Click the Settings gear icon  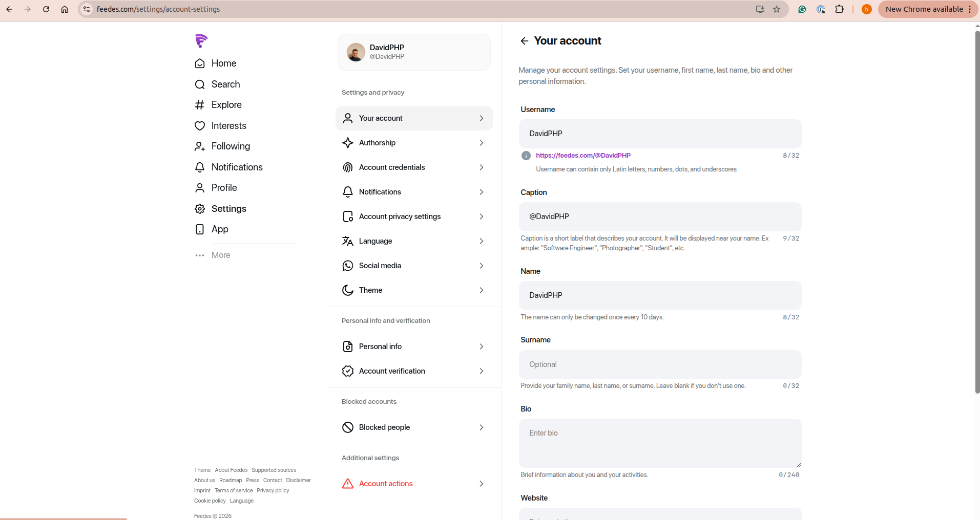point(200,209)
